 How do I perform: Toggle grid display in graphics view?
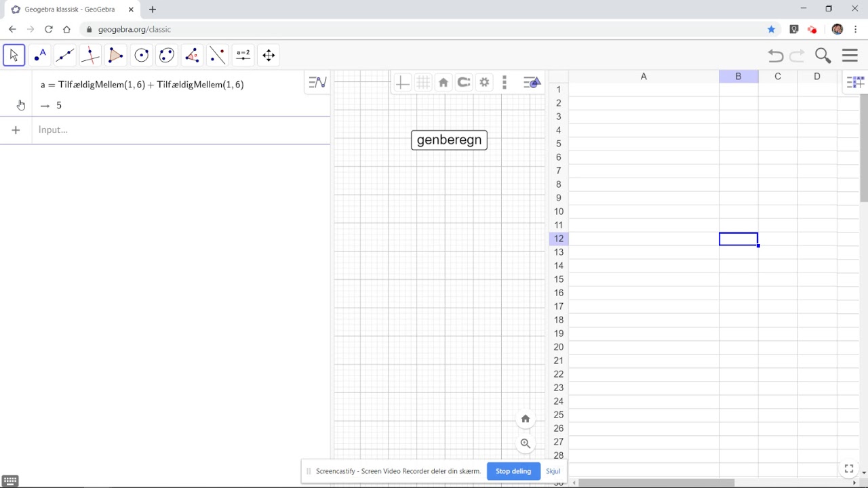[423, 83]
